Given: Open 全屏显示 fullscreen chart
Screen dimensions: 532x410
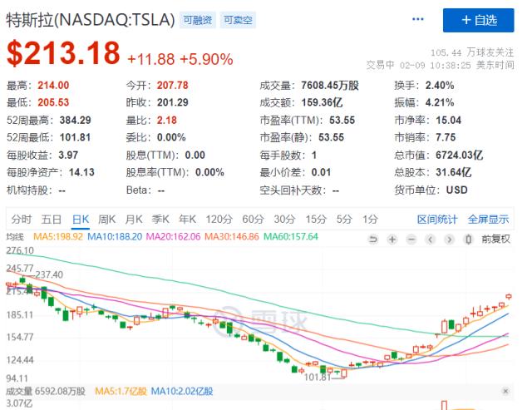Looking at the screenshot, I should point(488,220).
